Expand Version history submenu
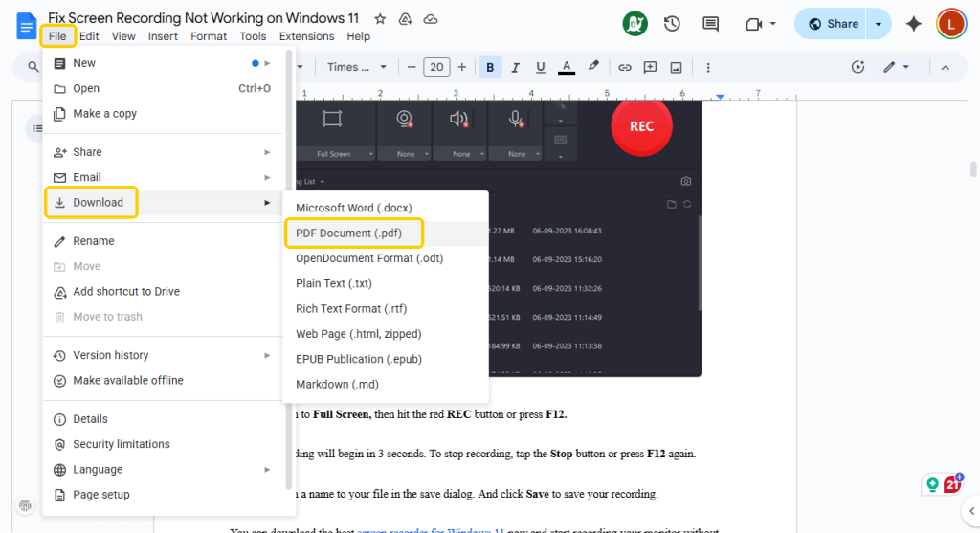The width and height of the screenshot is (980, 533). tap(163, 355)
